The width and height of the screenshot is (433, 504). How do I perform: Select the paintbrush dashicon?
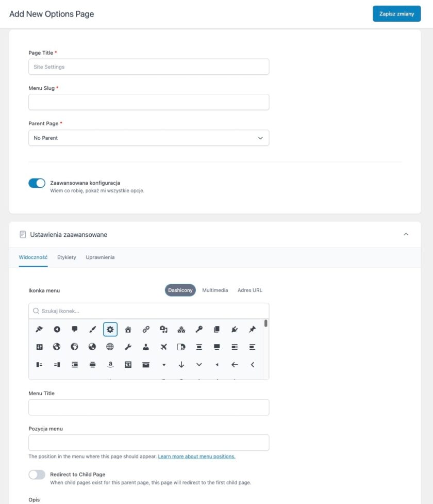point(92,329)
